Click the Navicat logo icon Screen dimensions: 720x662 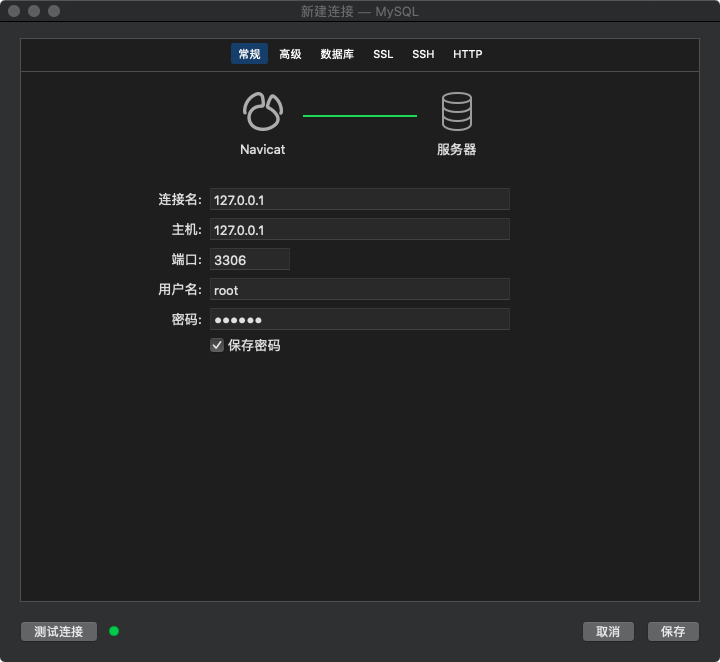(x=263, y=112)
